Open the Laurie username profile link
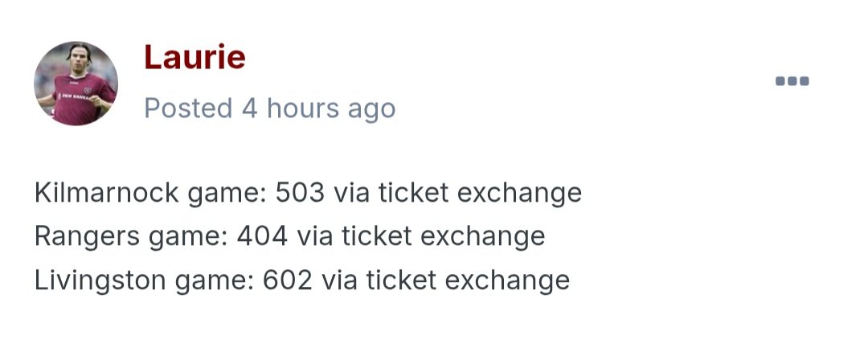The height and width of the screenshot is (352, 868). 194,57
